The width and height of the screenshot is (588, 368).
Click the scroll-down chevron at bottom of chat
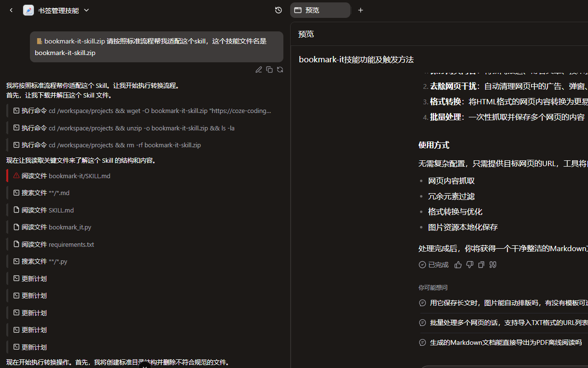tap(144, 366)
